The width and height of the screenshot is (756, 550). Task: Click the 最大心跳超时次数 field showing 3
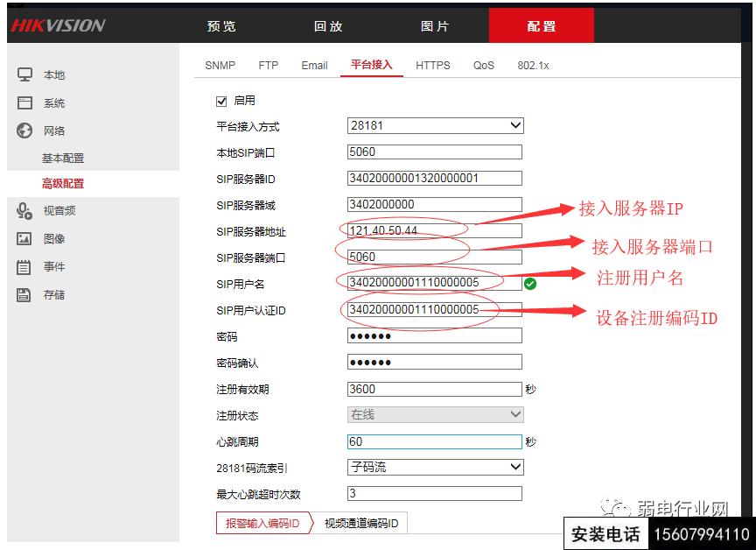click(434, 494)
